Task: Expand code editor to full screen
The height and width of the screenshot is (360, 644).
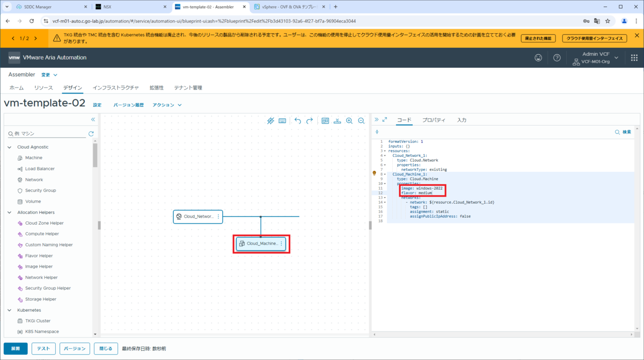Action: point(385,120)
